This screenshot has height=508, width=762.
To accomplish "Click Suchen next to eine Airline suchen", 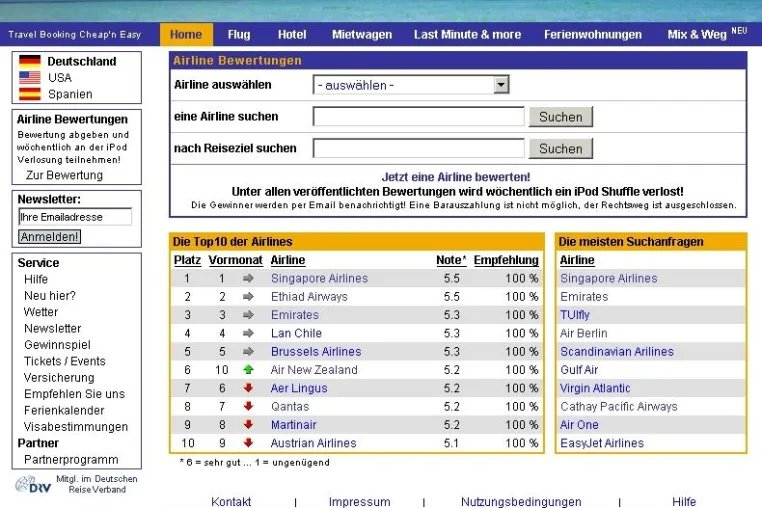I will [x=561, y=117].
